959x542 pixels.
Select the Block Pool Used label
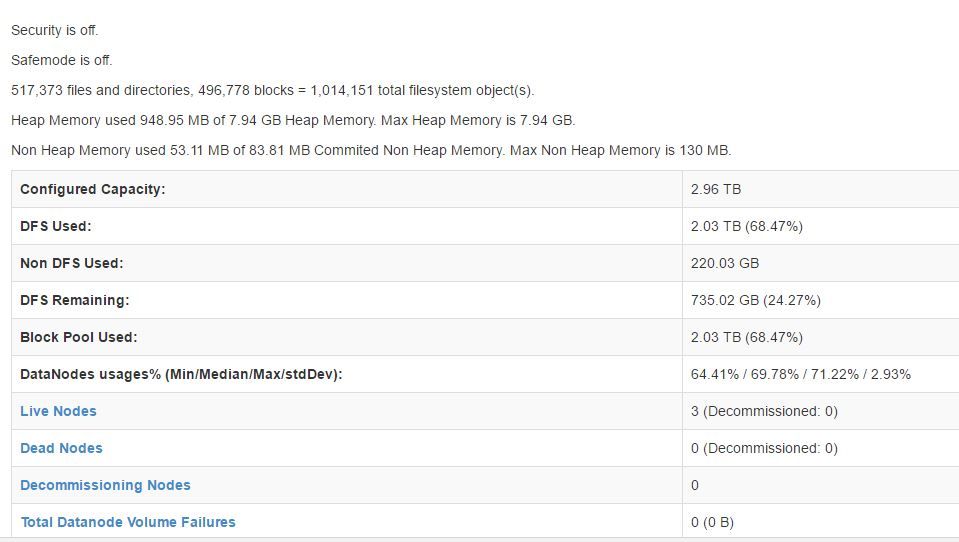click(x=79, y=337)
